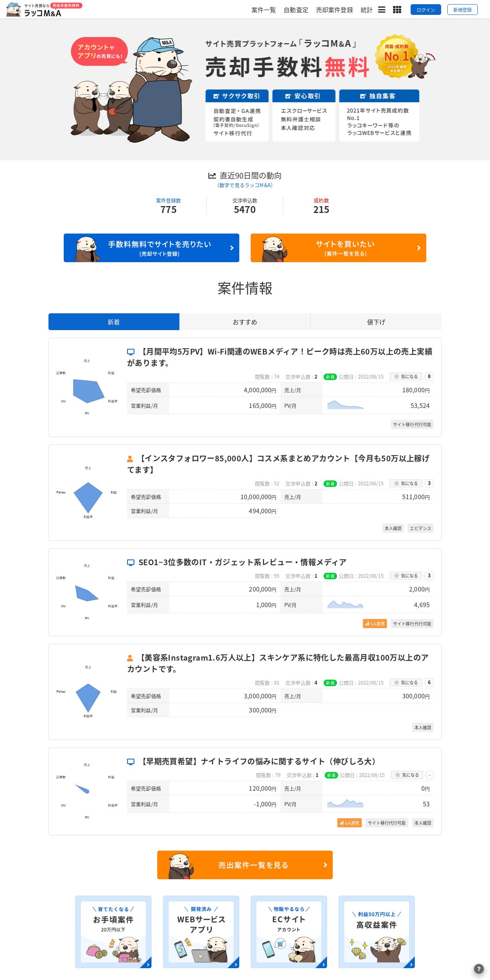Viewport: 490px width, 980px height.
Task: Click the 案件登録数 775 statistic
Action: point(168,206)
